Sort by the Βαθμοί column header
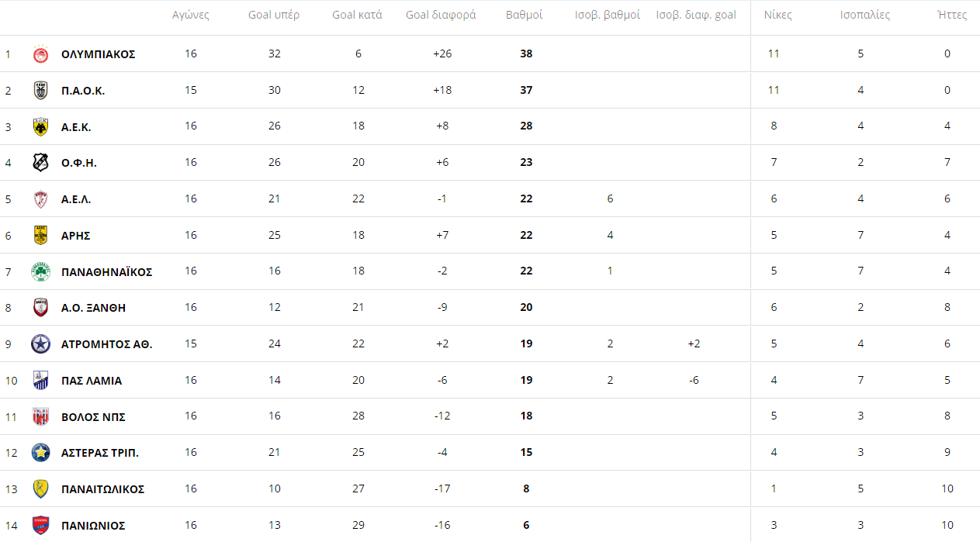This screenshot has height=542, width=980. [525, 16]
